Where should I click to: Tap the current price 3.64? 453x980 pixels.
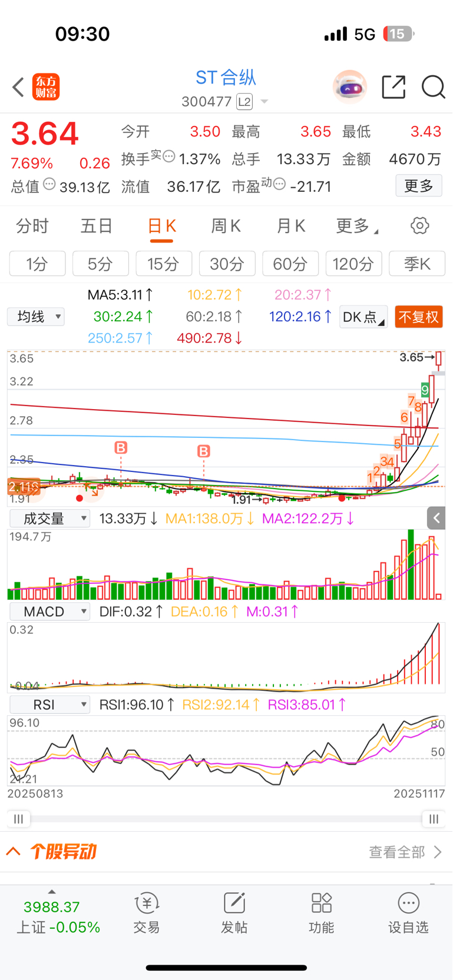[45, 134]
